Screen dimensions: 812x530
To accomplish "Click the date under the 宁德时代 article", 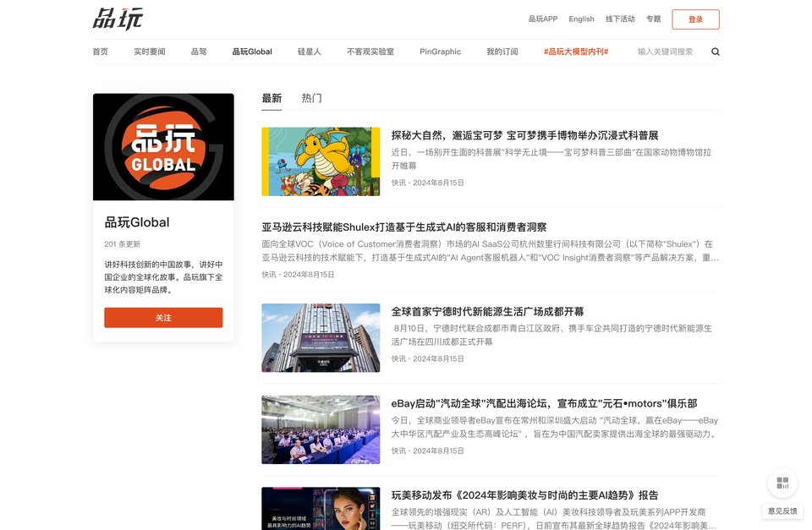I will pos(438,358).
